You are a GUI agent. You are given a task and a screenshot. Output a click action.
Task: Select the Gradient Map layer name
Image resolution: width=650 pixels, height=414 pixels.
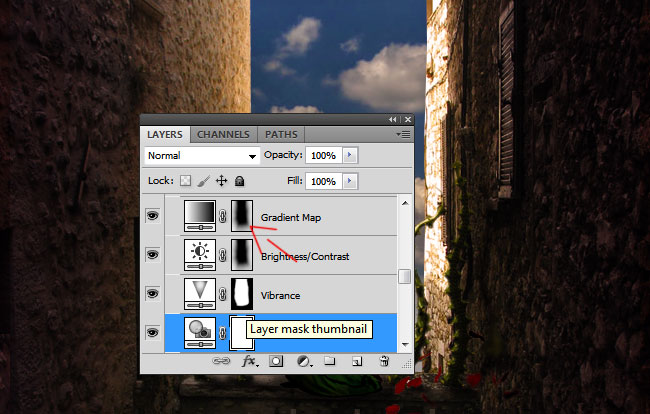[x=291, y=218]
